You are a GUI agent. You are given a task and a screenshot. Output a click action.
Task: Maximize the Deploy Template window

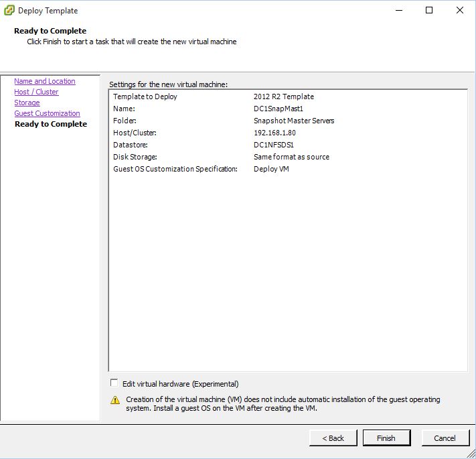pos(429,10)
